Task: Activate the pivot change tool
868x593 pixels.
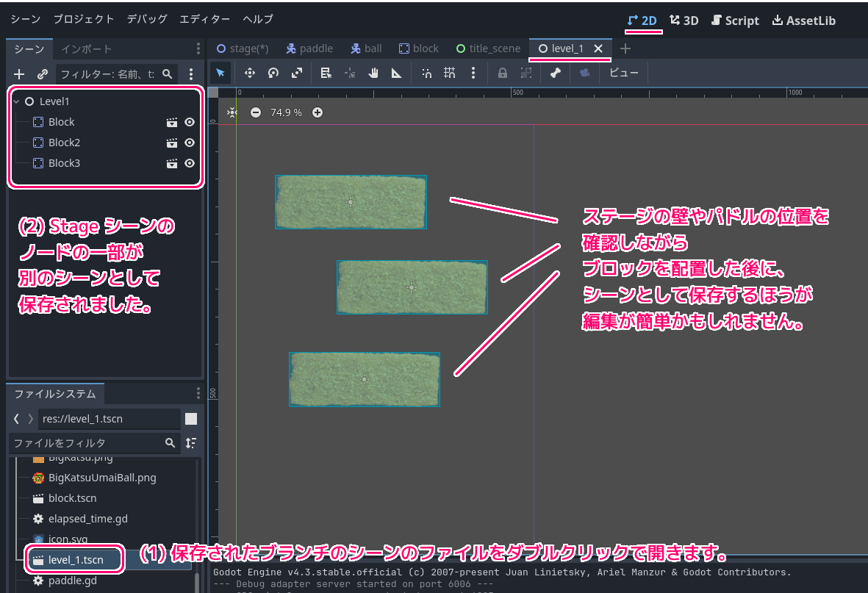Action: (350, 73)
